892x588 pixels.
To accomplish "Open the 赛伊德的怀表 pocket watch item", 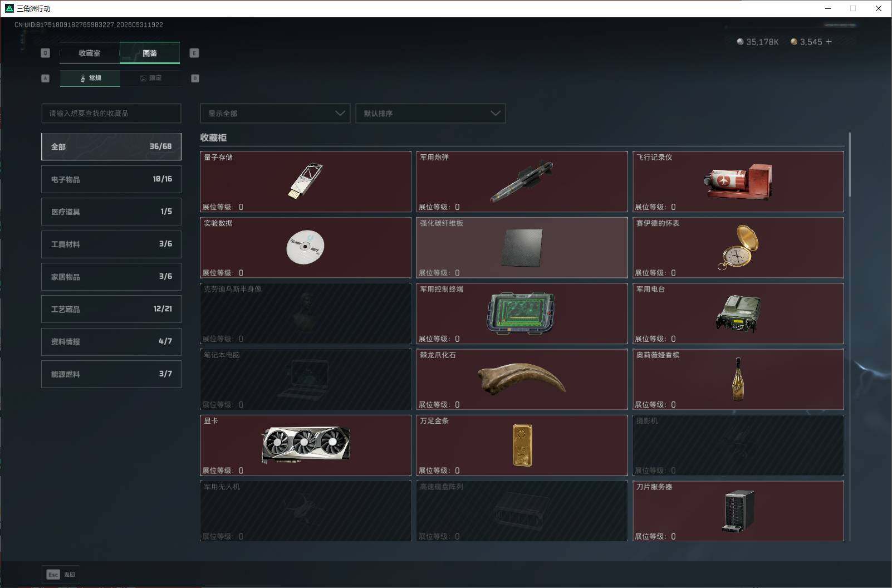I will click(x=738, y=247).
